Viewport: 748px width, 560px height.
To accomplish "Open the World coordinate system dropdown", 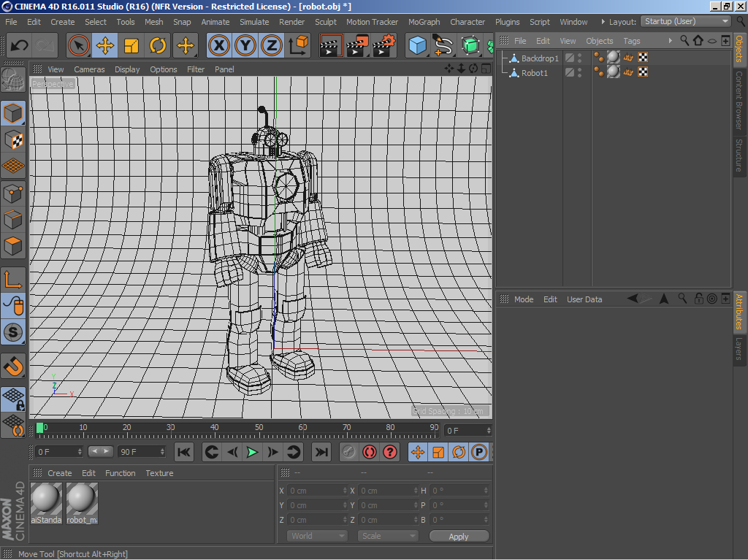I will click(x=317, y=536).
